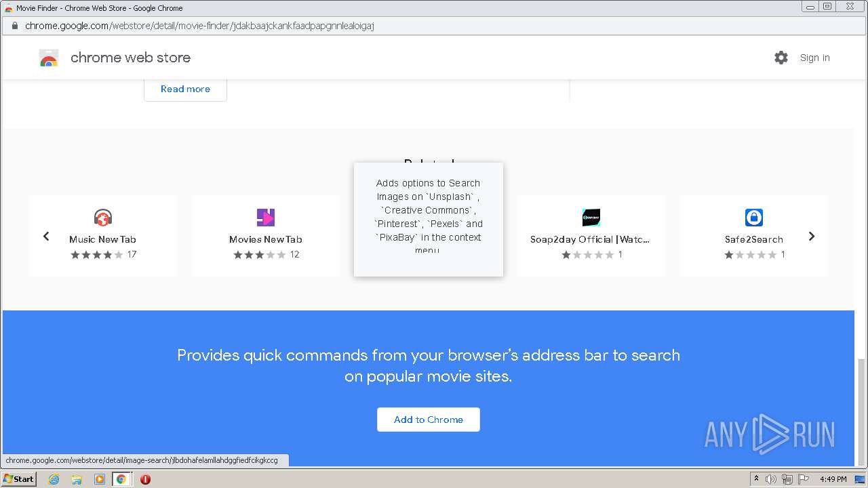
Task: Open the Music New Tab extension title
Action: [x=103, y=239]
